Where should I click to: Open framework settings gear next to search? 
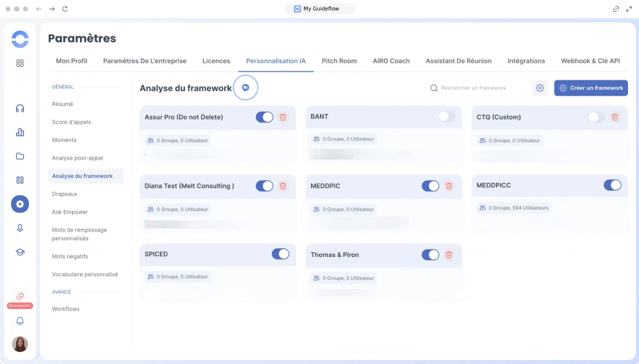coord(539,88)
